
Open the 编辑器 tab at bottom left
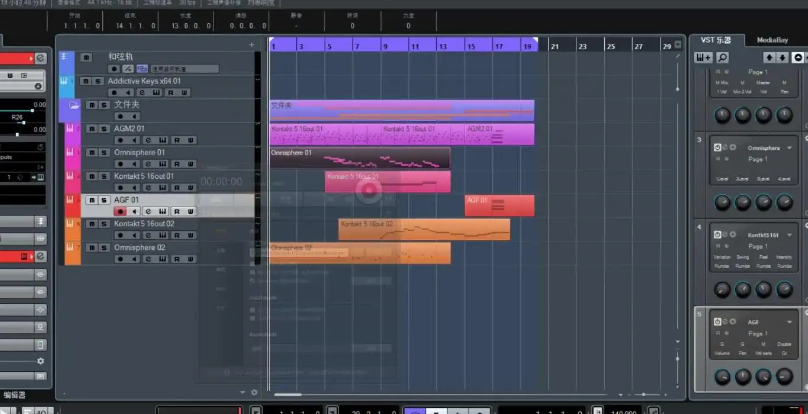15,395
